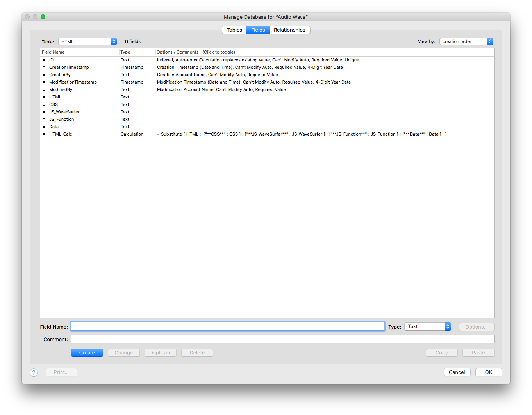Click the Calculation type of HTML_Calc
Viewport: 532px width, 415px height.
point(132,134)
